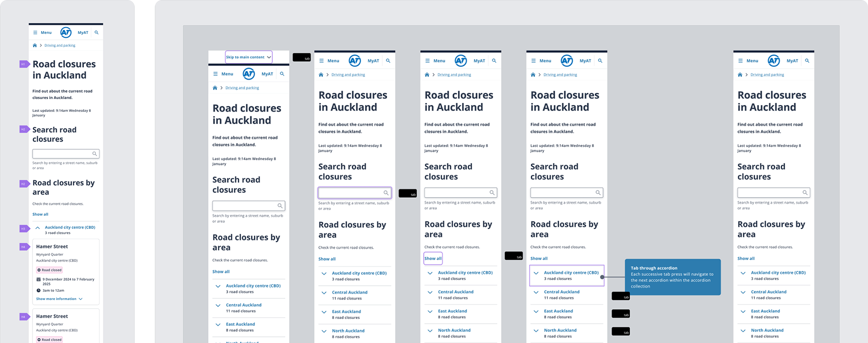The height and width of the screenshot is (343, 868).
Task: Click the AT logo in the mockup with the focused search field
Action: pyautogui.click(x=355, y=61)
